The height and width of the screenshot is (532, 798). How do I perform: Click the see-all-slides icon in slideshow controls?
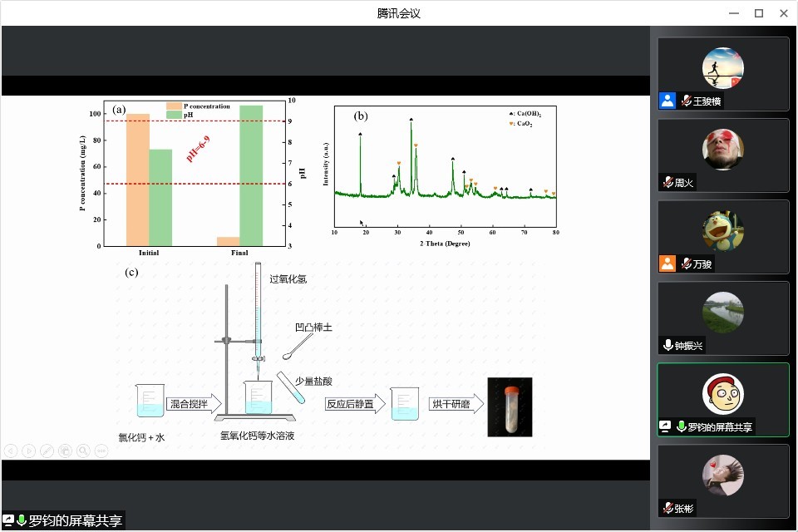point(66,451)
